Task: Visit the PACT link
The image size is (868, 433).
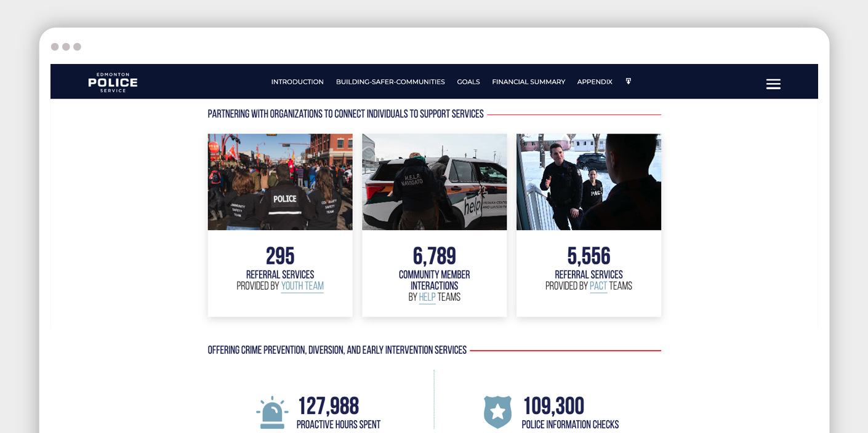Action: point(598,287)
